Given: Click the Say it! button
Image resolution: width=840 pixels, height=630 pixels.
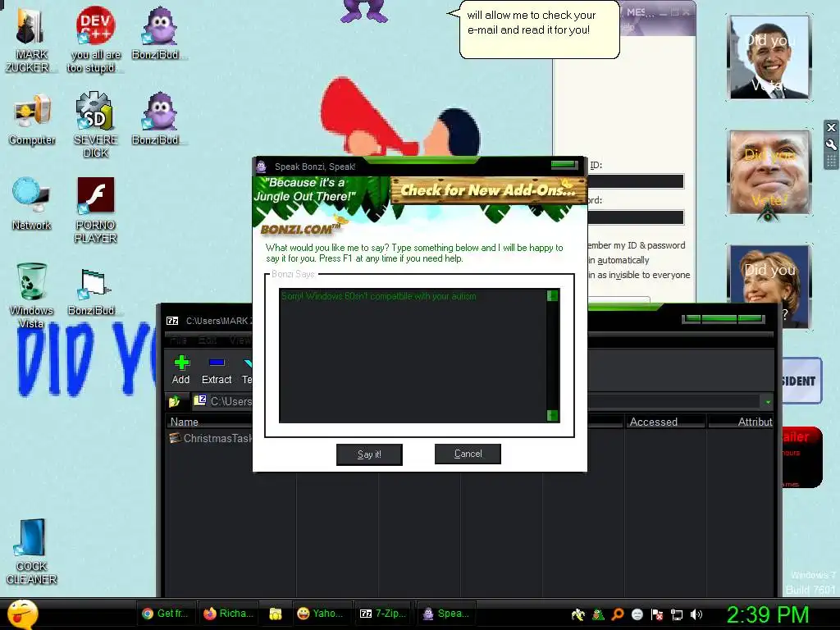Looking at the screenshot, I should 369,454.
